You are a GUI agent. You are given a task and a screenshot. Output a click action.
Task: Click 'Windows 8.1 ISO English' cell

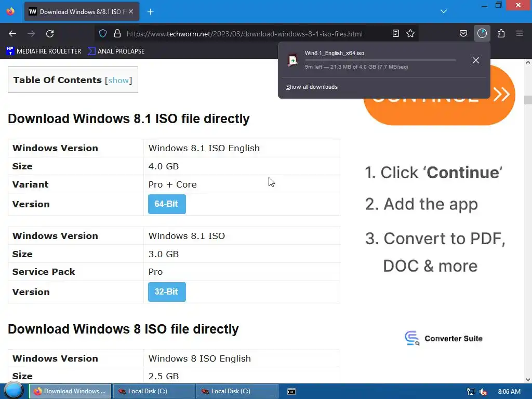pos(242,148)
